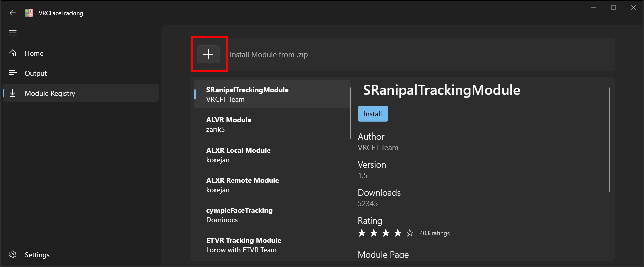The width and height of the screenshot is (644, 267).
Task: Click the Version value '1.5'
Action: pos(362,176)
